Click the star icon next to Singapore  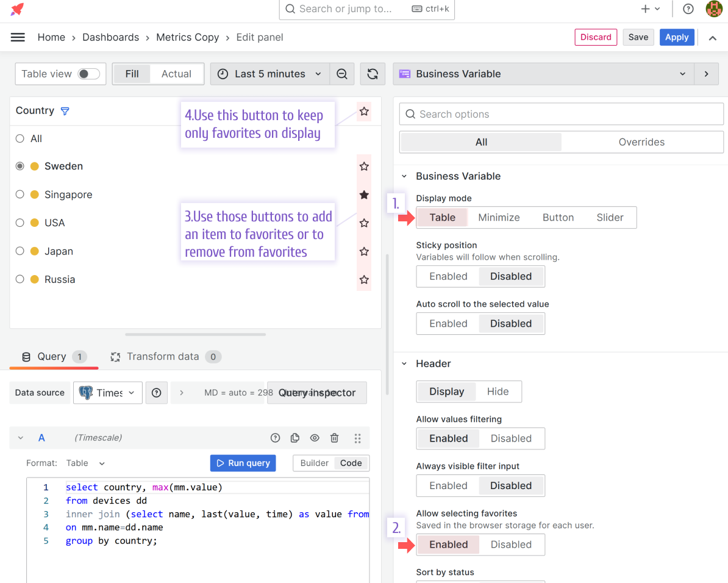point(364,195)
